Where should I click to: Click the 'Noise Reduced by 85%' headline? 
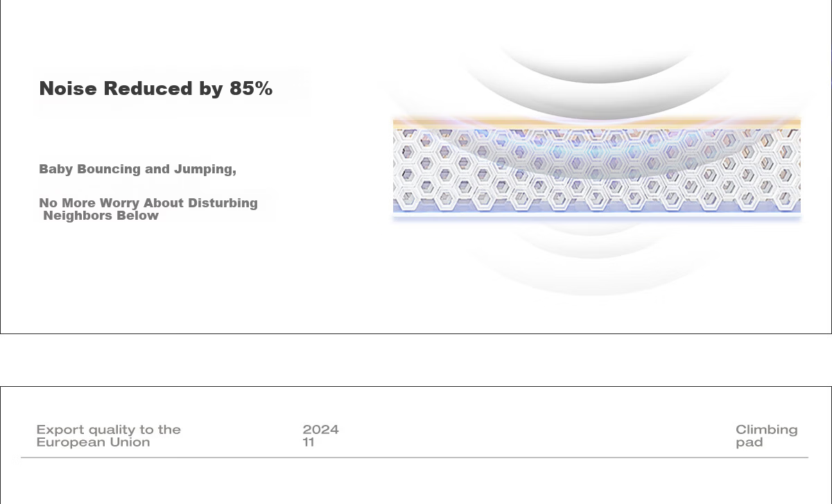tap(156, 89)
